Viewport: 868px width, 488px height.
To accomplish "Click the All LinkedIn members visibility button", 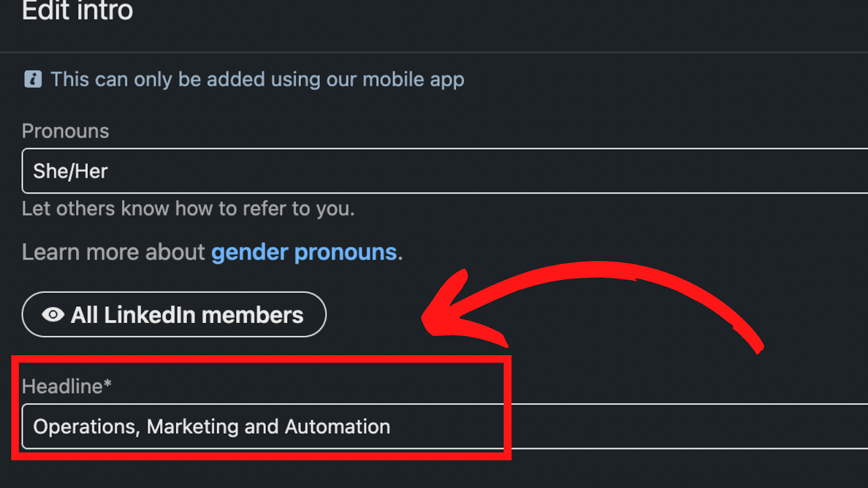I will (x=174, y=314).
